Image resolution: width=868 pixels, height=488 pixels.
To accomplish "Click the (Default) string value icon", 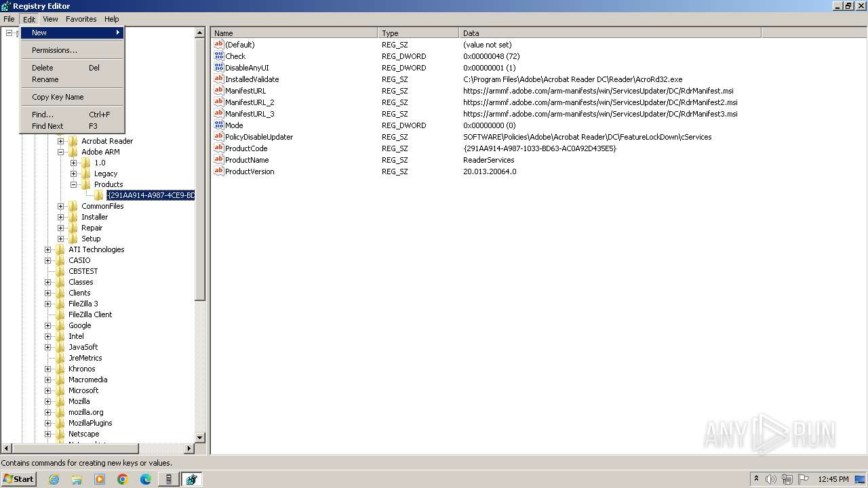I will pyautogui.click(x=218, y=44).
